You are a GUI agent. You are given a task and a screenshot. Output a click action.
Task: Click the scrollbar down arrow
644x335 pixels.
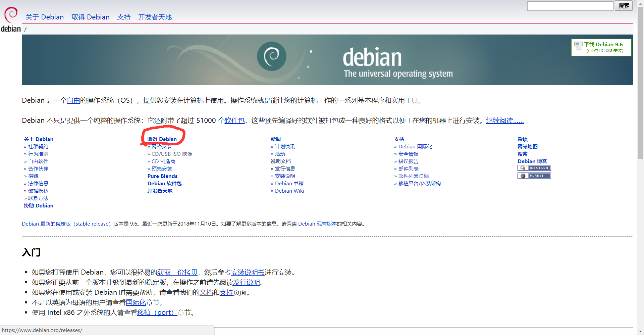point(640,332)
